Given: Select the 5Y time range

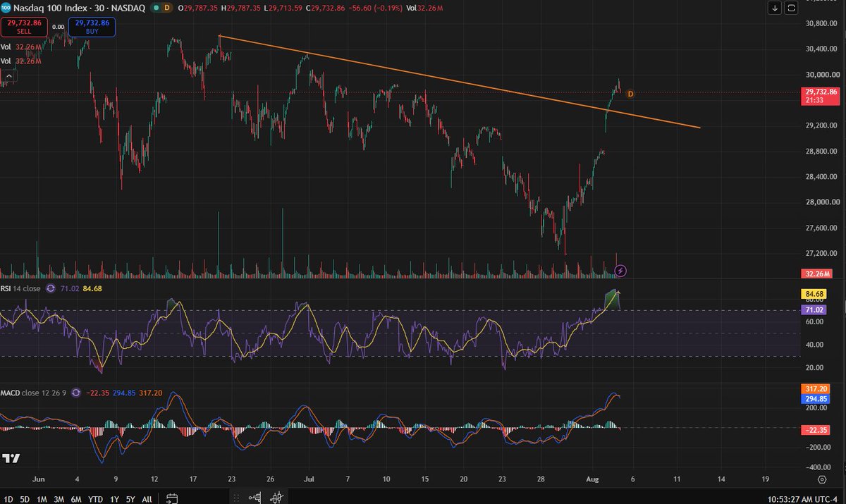Looking at the screenshot, I should coord(130,499).
